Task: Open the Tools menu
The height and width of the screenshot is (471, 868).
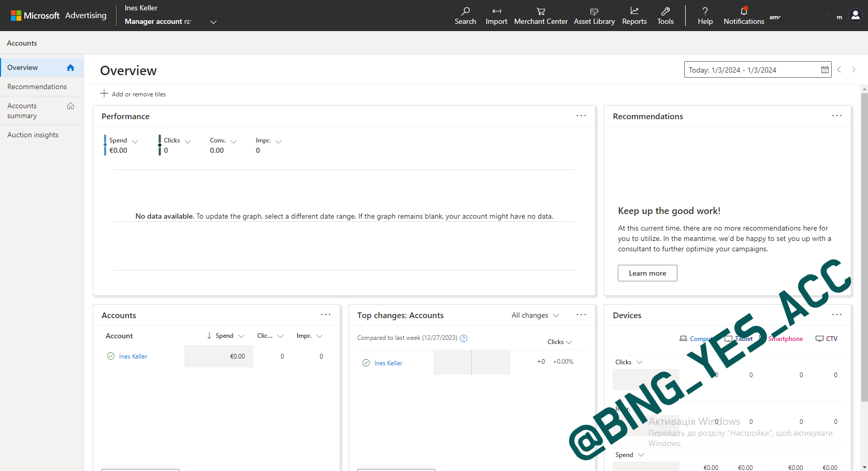Action: 665,16
